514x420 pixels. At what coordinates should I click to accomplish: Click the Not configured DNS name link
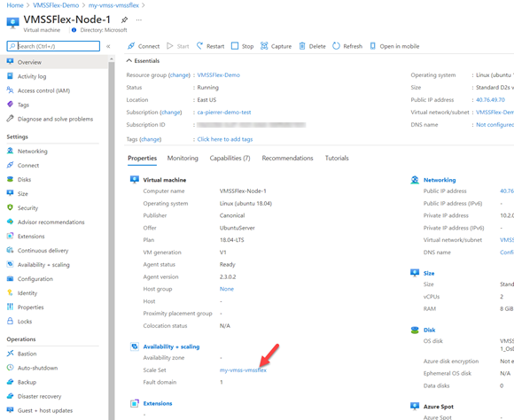pyautogui.click(x=495, y=125)
